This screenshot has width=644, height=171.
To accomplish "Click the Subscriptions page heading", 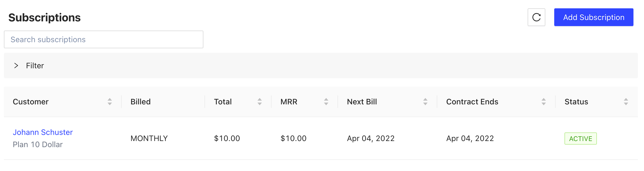I will pos(44,17).
